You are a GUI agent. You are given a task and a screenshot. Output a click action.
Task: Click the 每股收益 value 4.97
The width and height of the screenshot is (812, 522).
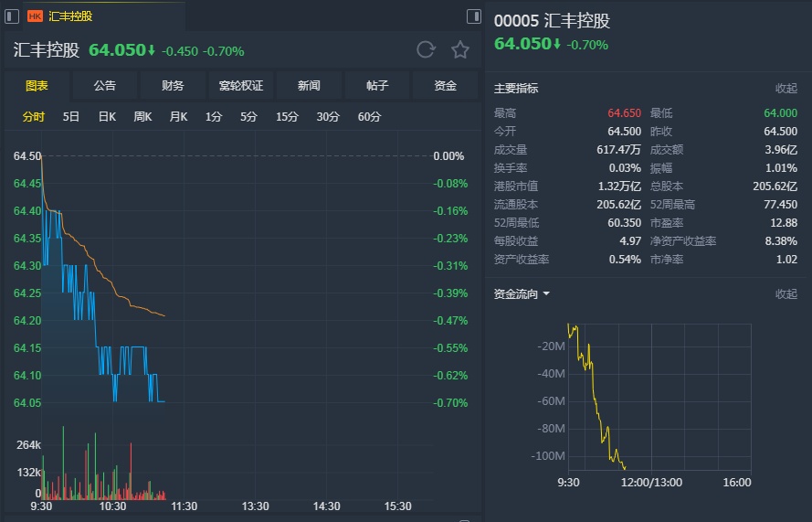tap(630, 241)
